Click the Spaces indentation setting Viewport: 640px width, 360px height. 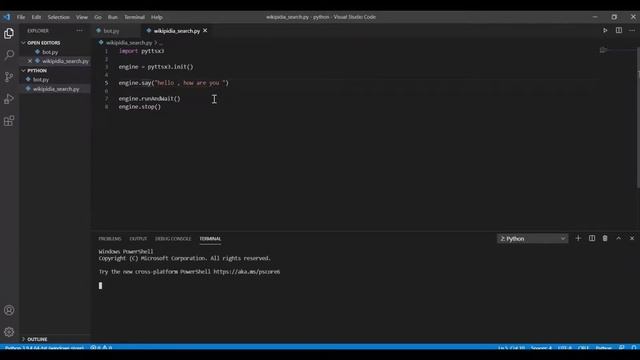(x=541, y=348)
